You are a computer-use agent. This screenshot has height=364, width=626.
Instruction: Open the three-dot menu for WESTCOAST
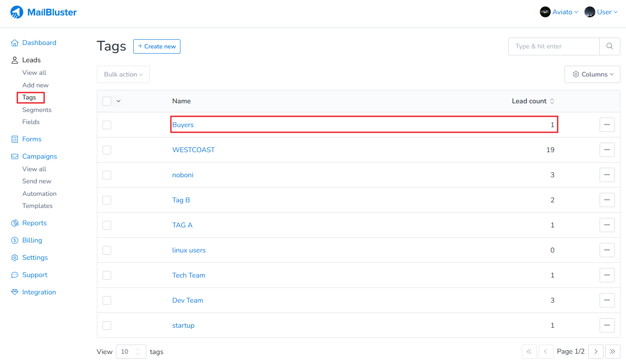click(607, 150)
